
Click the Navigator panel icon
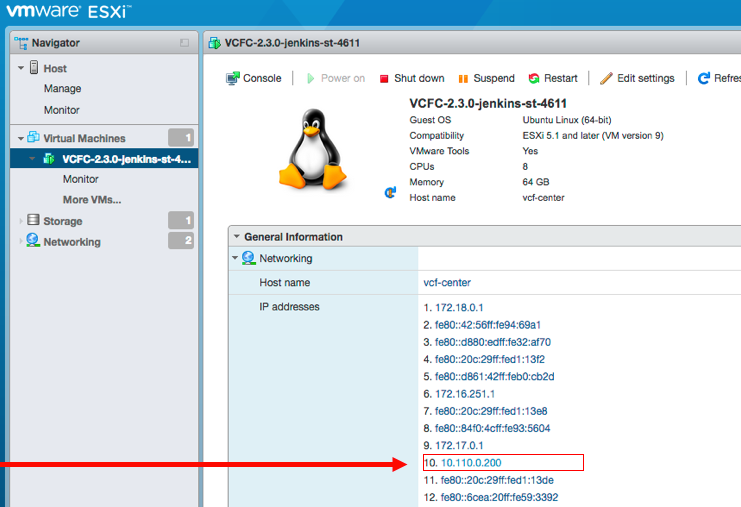pyautogui.click(x=21, y=43)
